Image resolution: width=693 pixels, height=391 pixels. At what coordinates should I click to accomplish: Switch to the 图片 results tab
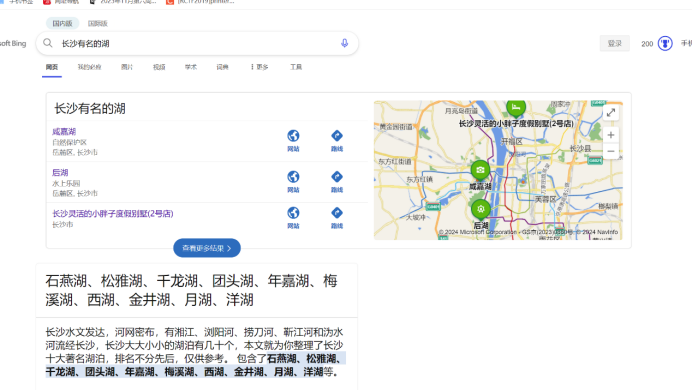(127, 67)
